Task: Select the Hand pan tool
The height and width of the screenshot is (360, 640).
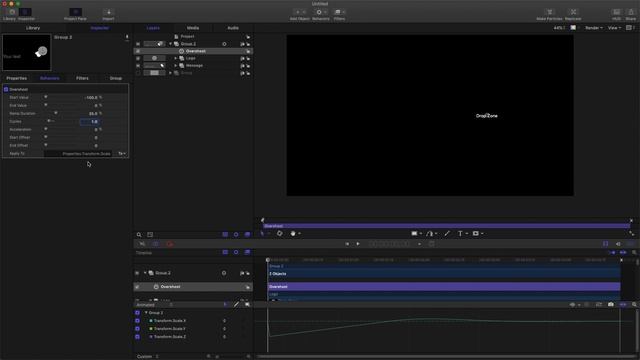Action: [293, 233]
